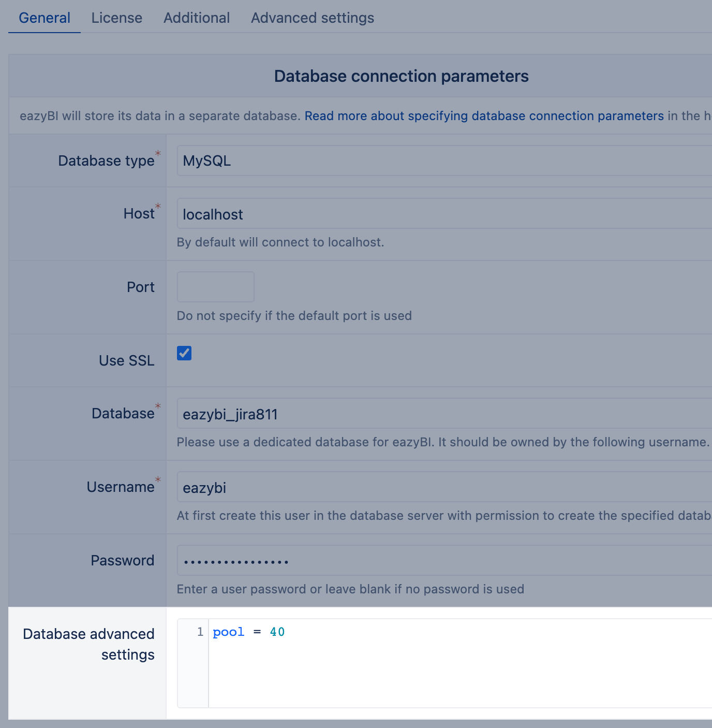This screenshot has height=728, width=712.
Task: Click the Database advanced settings label
Action: (x=89, y=644)
